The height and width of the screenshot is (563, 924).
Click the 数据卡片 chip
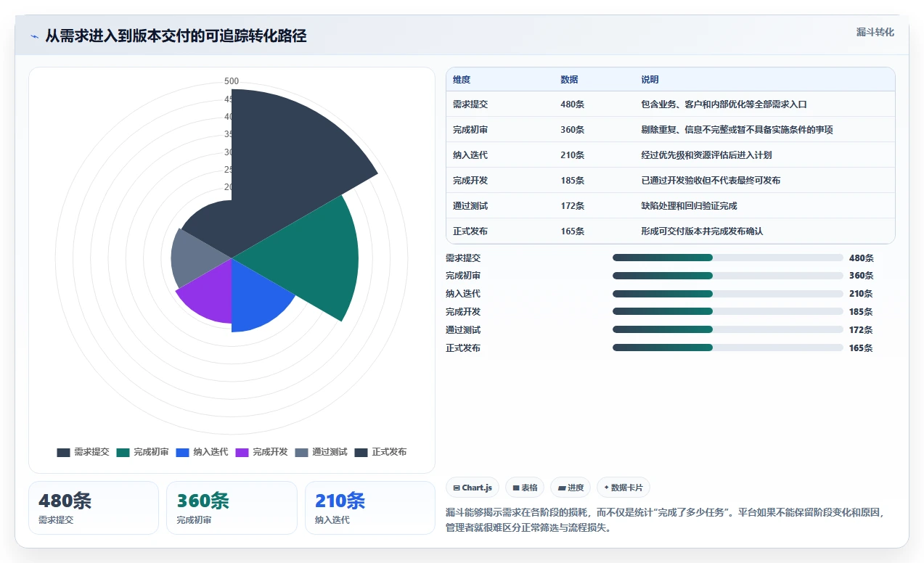pos(623,488)
